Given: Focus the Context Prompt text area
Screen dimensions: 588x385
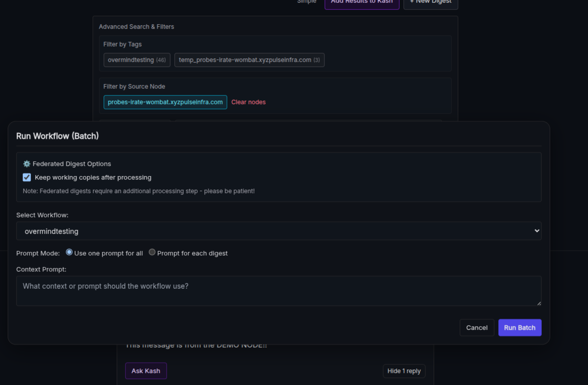Looking at the screenshot, I should coord(278,291).
